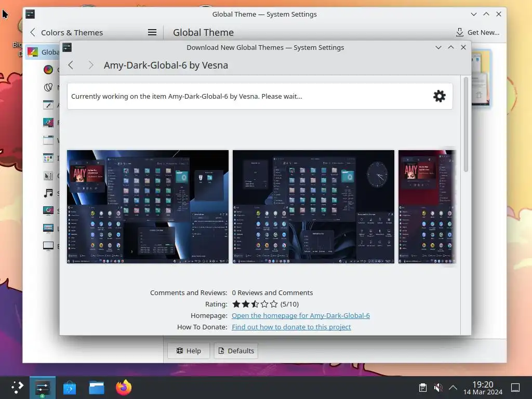Select the Splash Screen sidebar icon
The width and height of the screenshot is (532, 399).
48,211
